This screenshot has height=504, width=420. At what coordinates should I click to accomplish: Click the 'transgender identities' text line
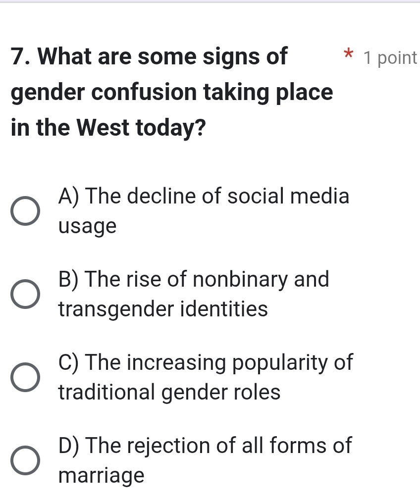coord(163,309)
